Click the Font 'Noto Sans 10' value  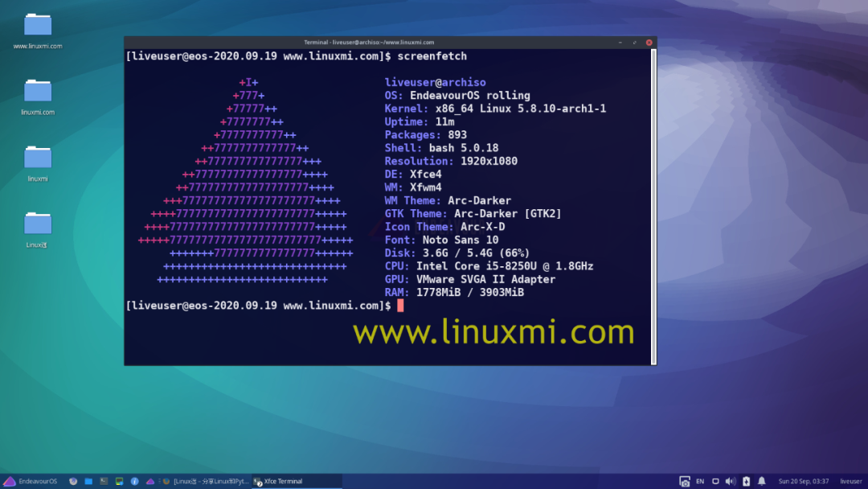click(x=461, y=240)
